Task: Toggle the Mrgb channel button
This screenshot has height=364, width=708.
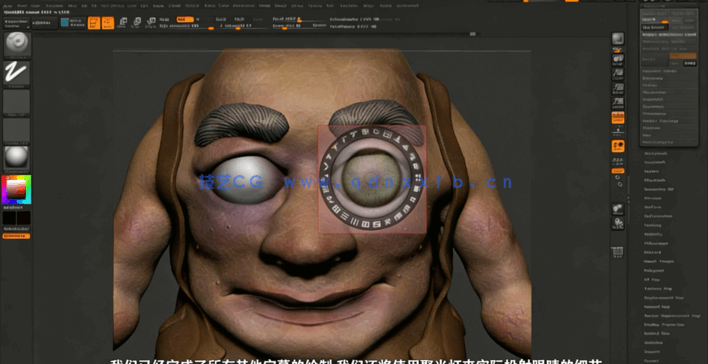Action: [x=164, y=19]
